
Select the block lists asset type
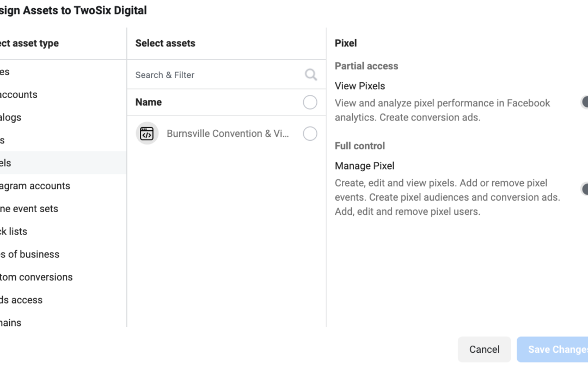pos(63,231)
